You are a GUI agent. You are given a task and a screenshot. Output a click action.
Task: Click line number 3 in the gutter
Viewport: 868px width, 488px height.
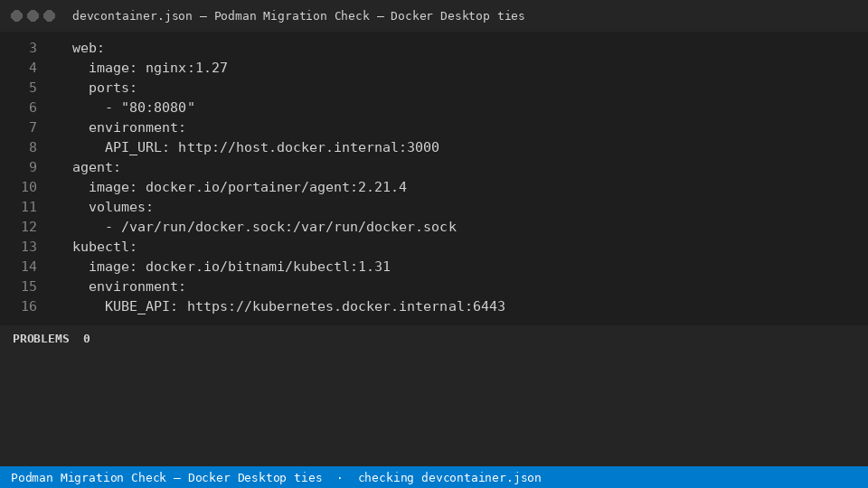click(x=33, y=48)
